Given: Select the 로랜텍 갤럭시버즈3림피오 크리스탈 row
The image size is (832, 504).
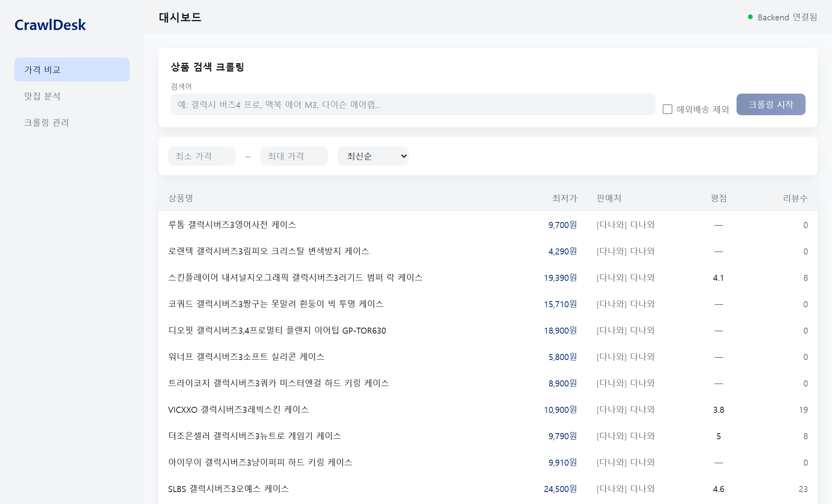Looking at the screenshot, I should coord(488,251).
